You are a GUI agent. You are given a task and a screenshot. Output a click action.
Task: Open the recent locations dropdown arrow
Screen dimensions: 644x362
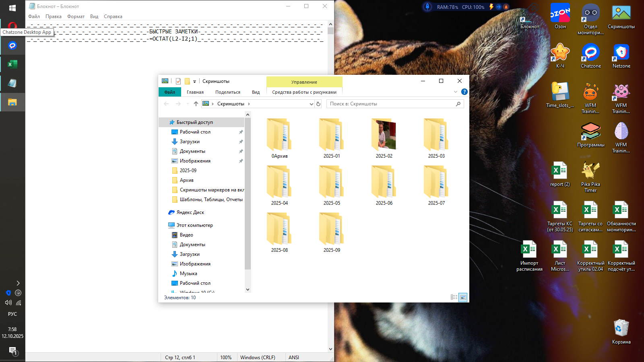(x=188, y=104)
